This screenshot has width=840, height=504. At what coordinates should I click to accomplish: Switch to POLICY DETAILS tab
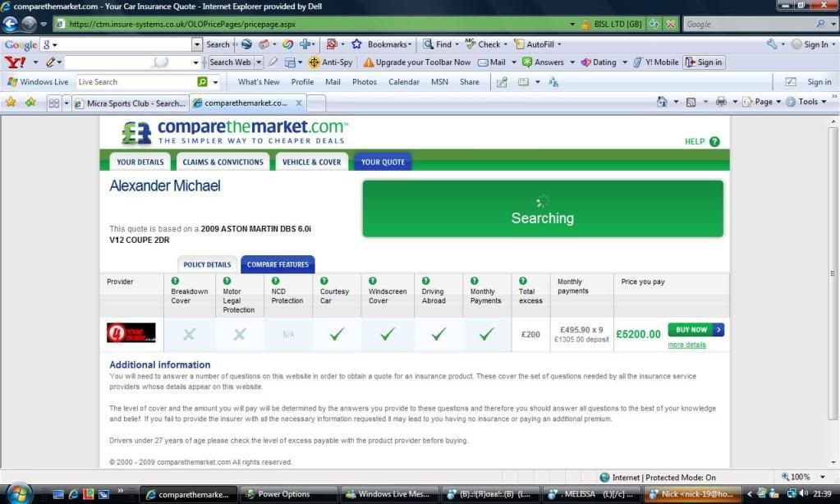207,264
